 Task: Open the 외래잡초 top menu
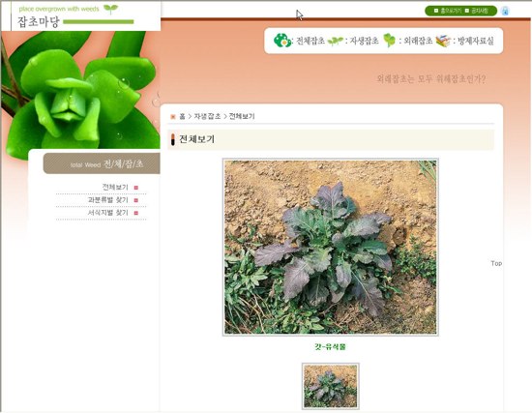[x=418, y=41]
